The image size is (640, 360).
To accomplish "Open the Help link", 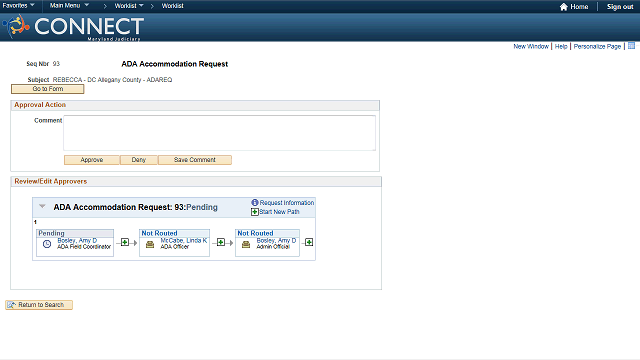I will (x=561, y=47).
